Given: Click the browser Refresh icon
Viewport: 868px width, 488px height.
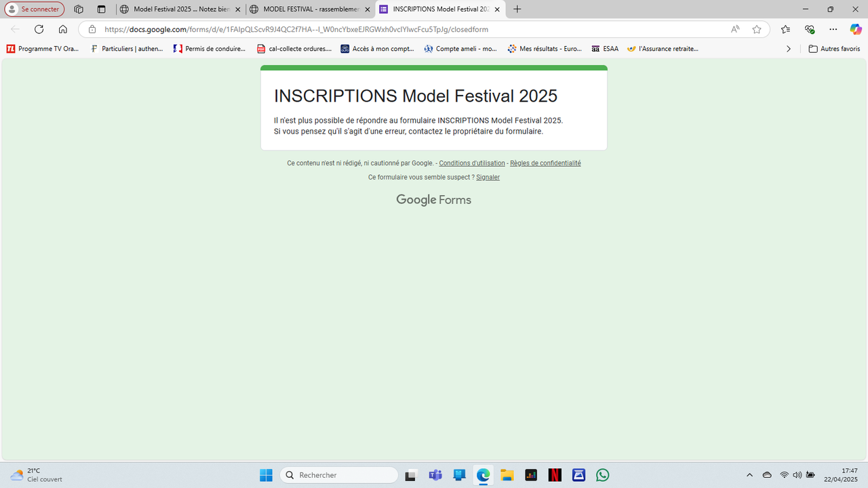Looking at the screenshot, I should pos(39,29).
